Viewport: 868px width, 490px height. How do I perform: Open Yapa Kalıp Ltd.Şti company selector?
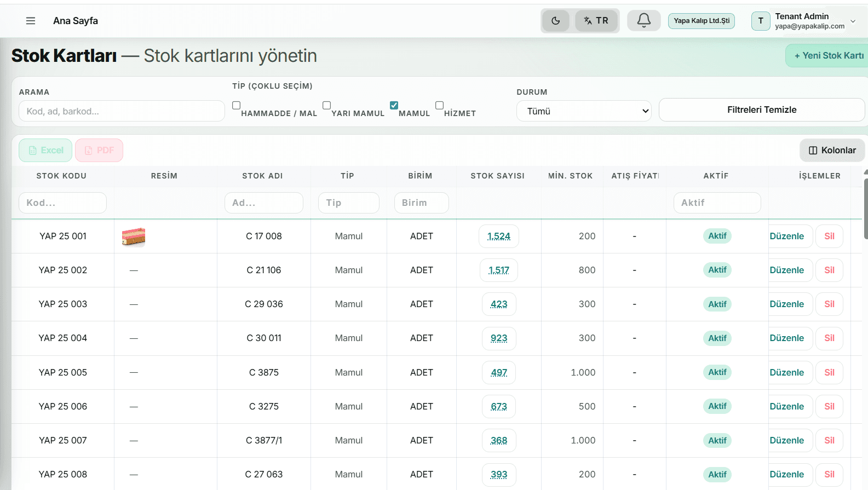click(702, 21)
